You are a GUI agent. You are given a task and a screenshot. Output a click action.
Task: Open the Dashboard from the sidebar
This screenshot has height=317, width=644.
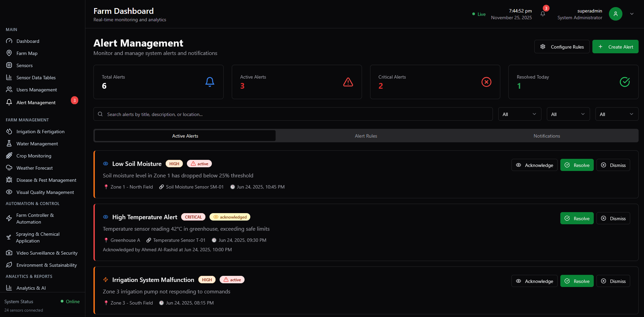pyautogui.click(x=9, y=41)
